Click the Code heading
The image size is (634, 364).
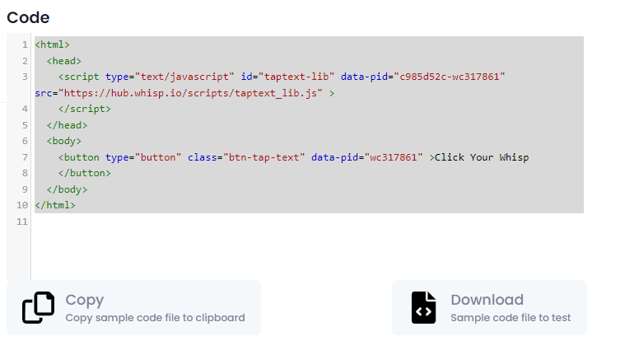click(28, 17)
